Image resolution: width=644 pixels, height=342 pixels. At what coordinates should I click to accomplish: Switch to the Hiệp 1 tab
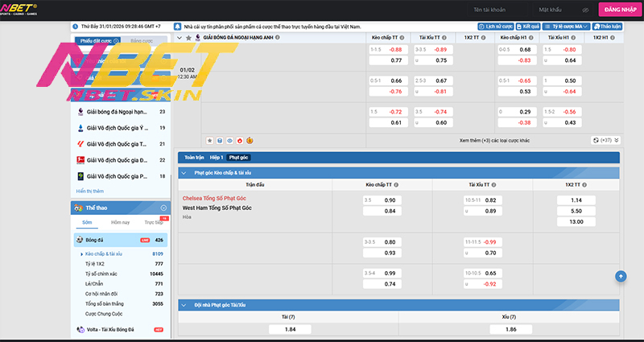click(216, 158)
